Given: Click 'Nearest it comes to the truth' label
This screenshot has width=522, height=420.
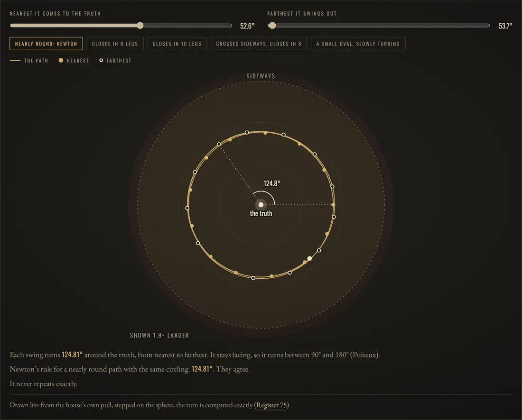Looking at the screenshot, I should [x=55, y=14].
